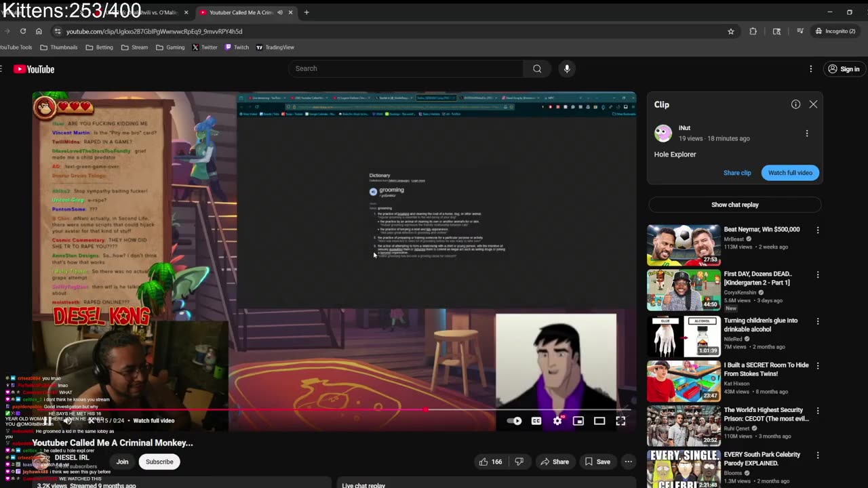Select the Youtuber Called Me A Crim tab
868x488 pixels.
(x=241, y=12)
